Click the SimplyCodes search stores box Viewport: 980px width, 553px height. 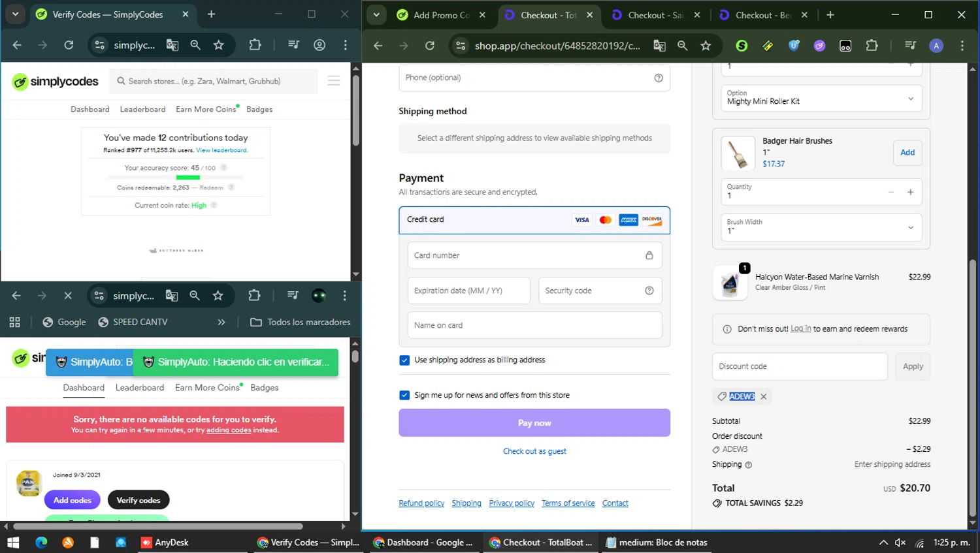point(214,81)
